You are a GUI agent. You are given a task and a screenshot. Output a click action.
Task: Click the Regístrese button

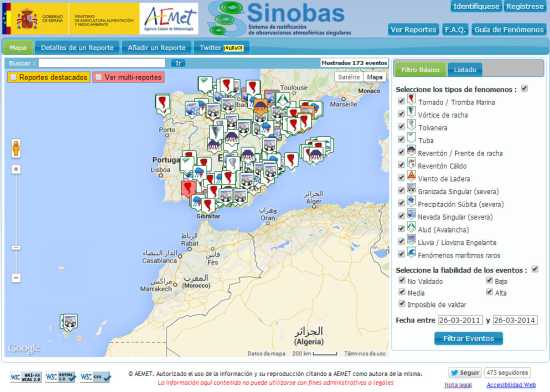point(525,6)
